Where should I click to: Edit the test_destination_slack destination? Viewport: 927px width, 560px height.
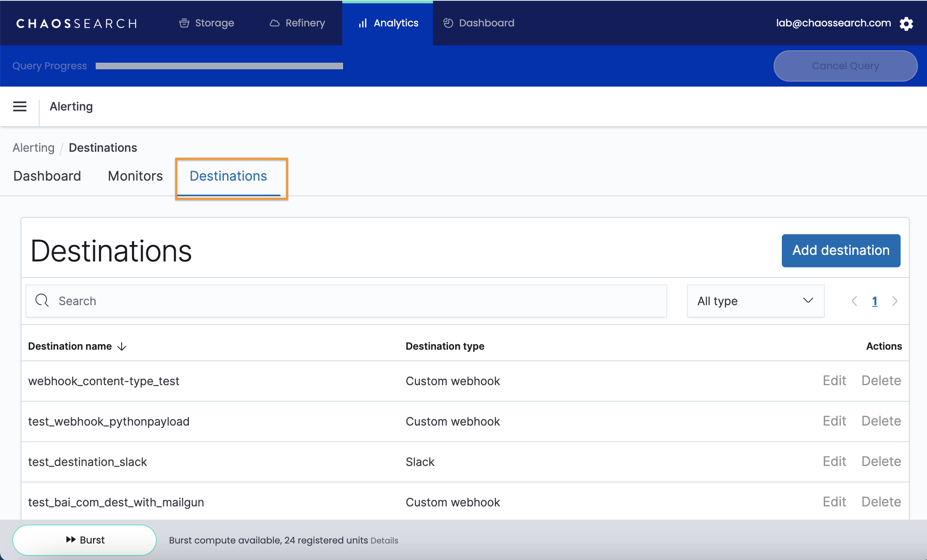click(x=834, y=461)
